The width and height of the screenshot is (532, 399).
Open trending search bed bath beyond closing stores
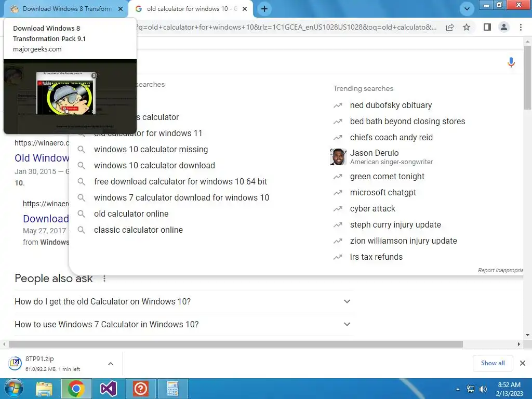[x=407, y=121]
